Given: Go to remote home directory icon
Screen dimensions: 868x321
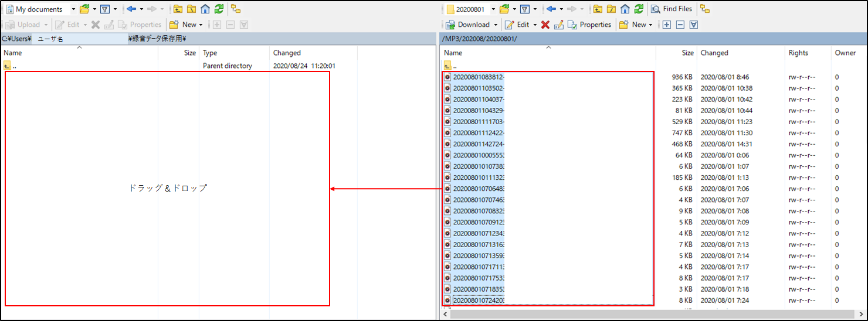Looking at the screenshot, I should click(625, 9).
